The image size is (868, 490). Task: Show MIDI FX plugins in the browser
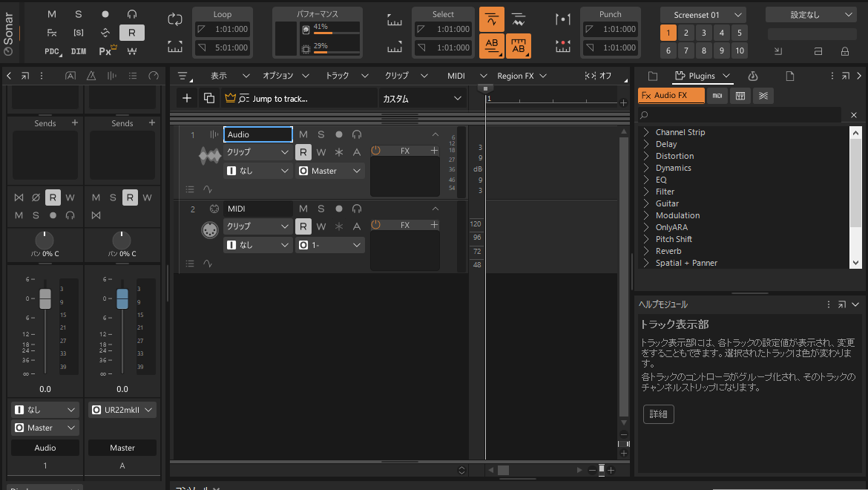(x=717, y=96)
